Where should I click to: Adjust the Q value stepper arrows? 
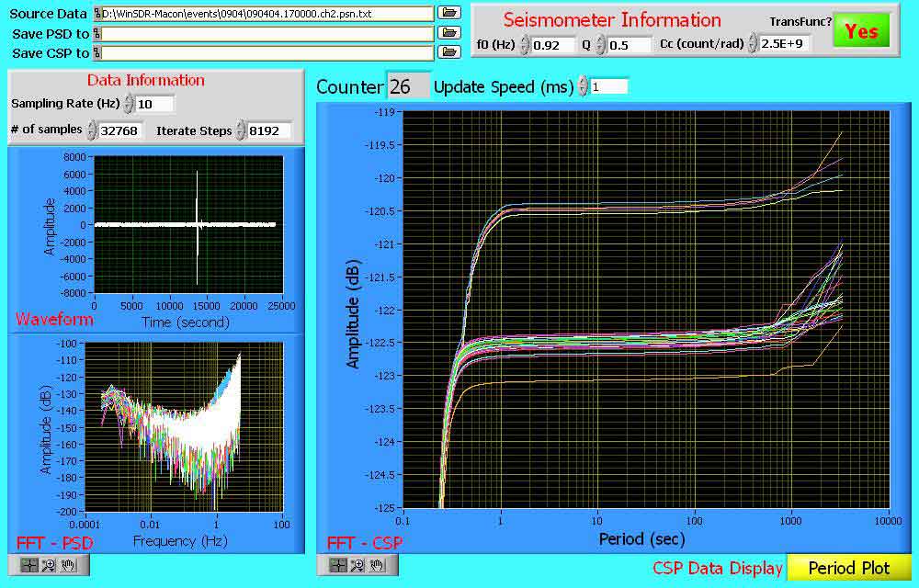click(600, 44)
